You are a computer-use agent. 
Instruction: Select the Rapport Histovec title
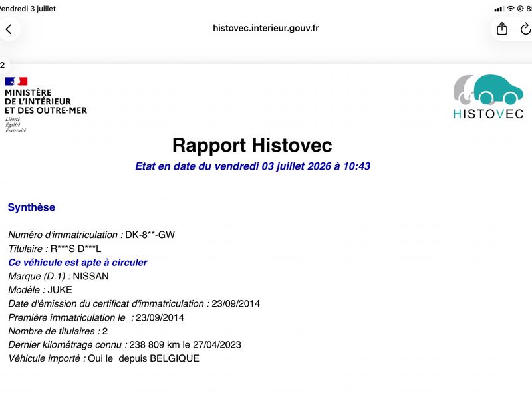point(252,145)
